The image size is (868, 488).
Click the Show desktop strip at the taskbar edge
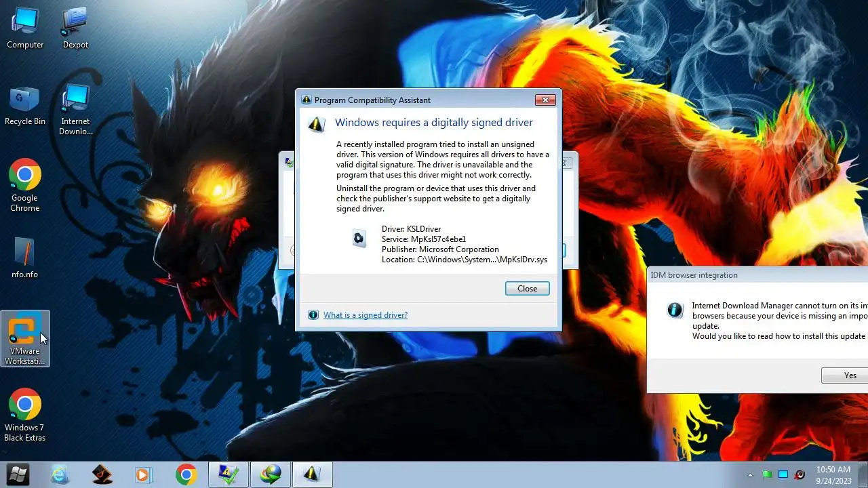tap(863, 474)
